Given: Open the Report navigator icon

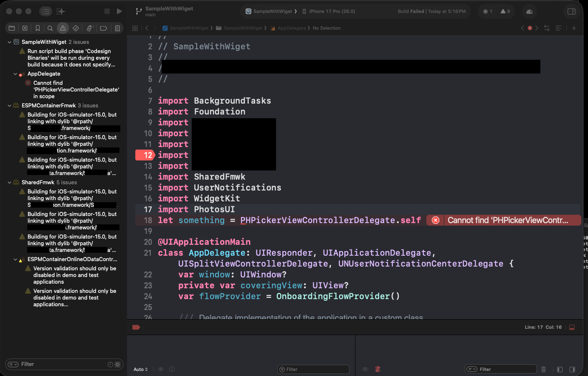Looking at the screenshot, I should pyautogui.click(x=117, y=28).
